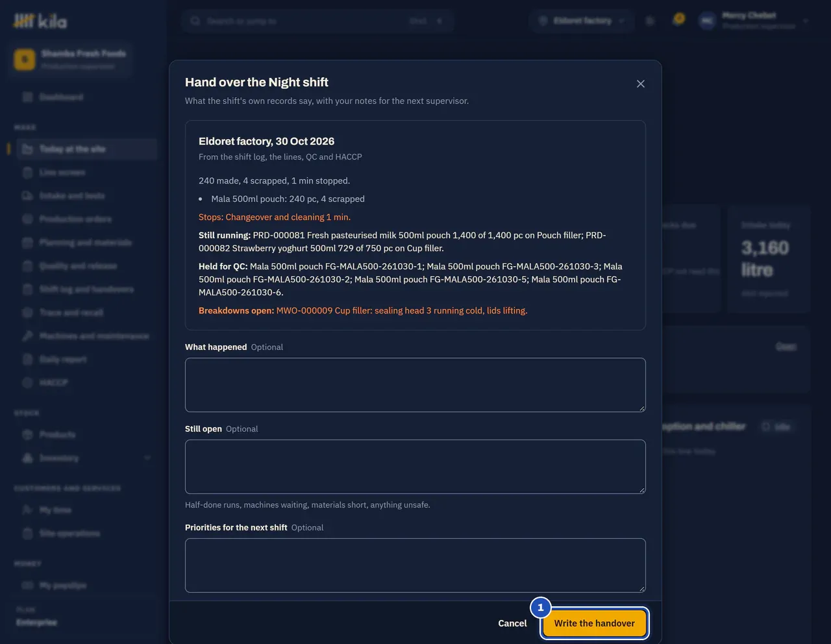Focus the What happened notes field
The width and height of the screenshot is (831, 644).
pyautogui.click(x=415, y=385)
